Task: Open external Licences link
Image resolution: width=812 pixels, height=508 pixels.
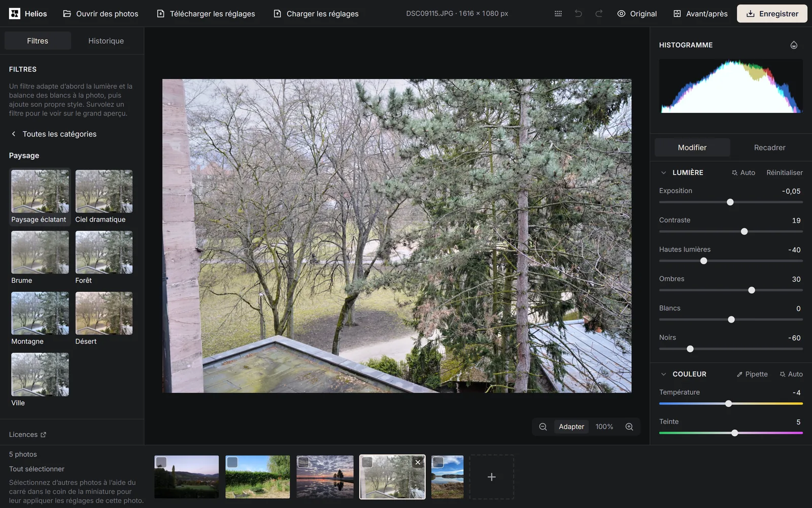Action: pyautogui.click(x=27, y=435)
